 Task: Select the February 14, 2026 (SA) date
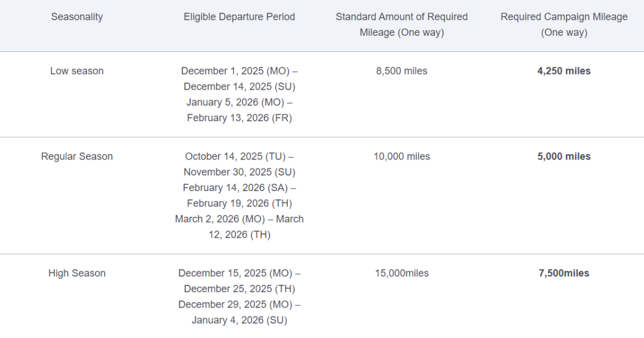[235, 188]
